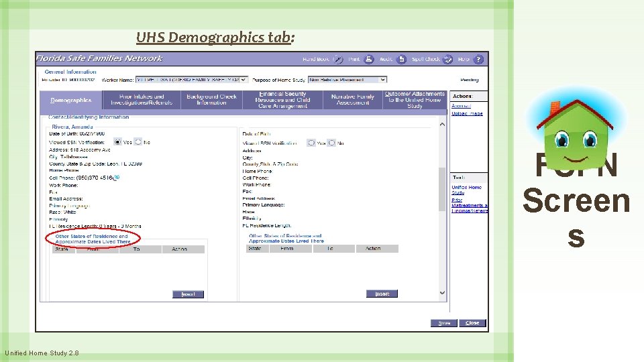Click the Pending status text
Image resolution: width=644 pixels, height=362 pixels.
pyautogui.click(x=470, y=80)
